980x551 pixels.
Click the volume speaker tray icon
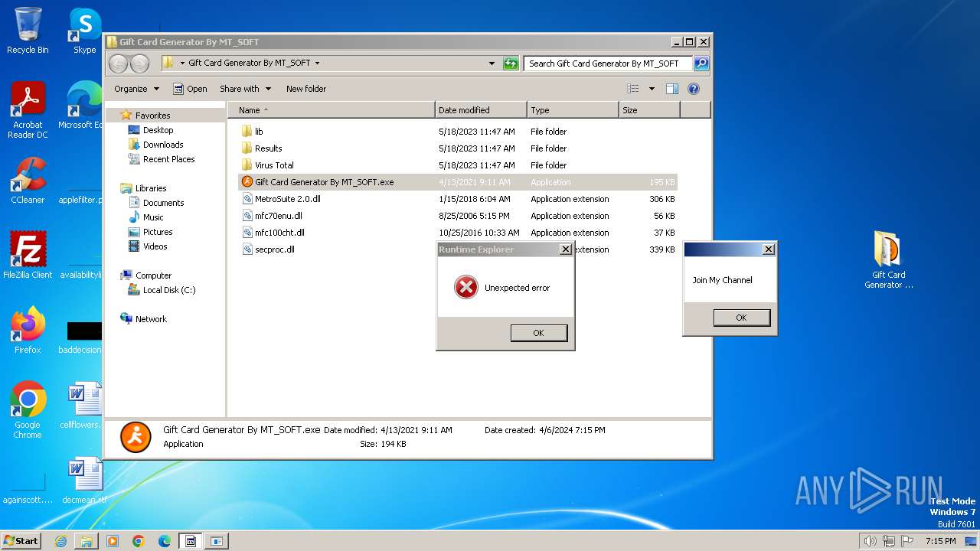tap(870, 541)
